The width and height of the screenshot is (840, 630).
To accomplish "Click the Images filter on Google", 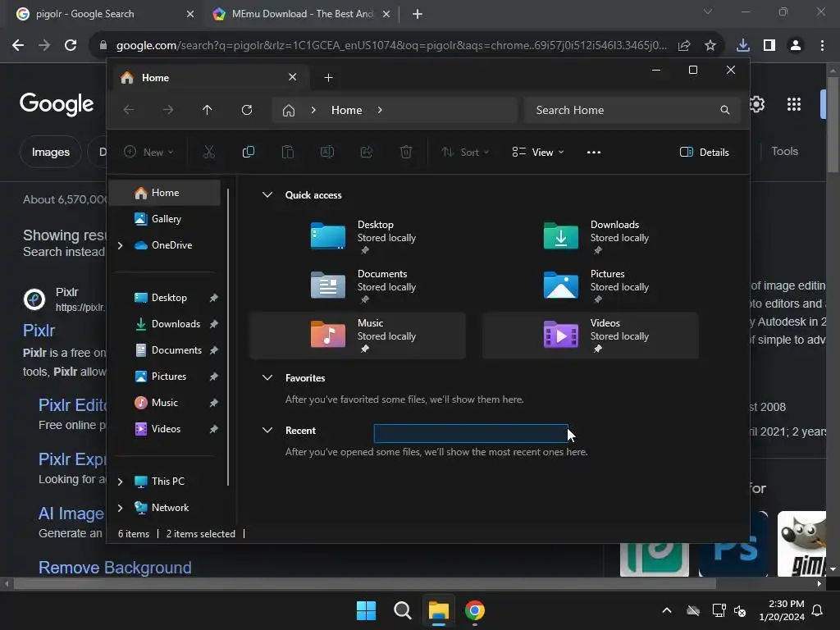I will click(x=50, y=152).
